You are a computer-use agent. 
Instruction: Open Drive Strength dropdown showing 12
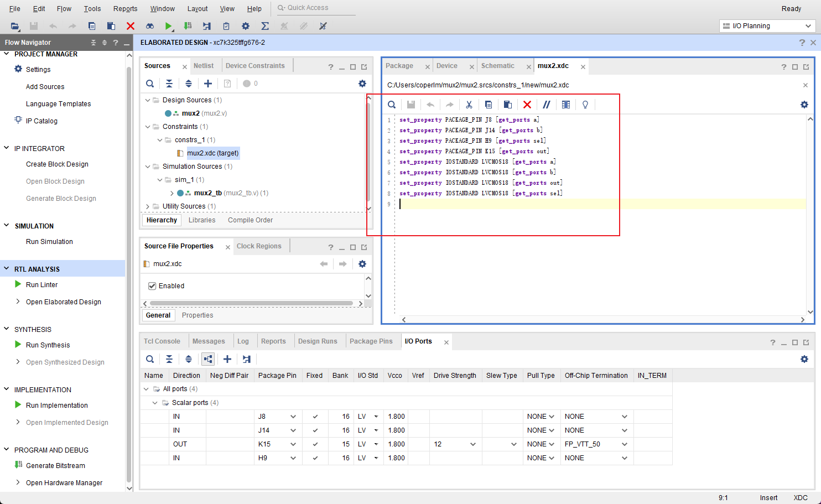click(x=472, y=444)
